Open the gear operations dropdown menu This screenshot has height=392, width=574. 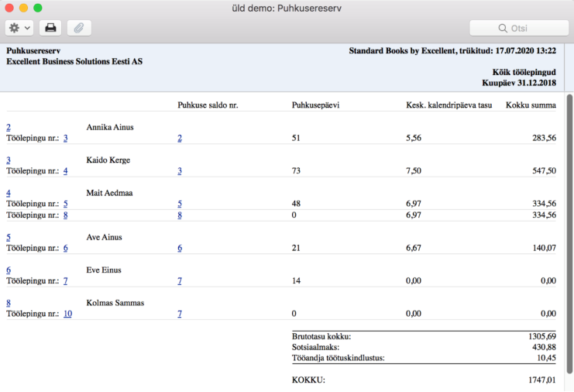pyautogui.click(x=19, y=28)
